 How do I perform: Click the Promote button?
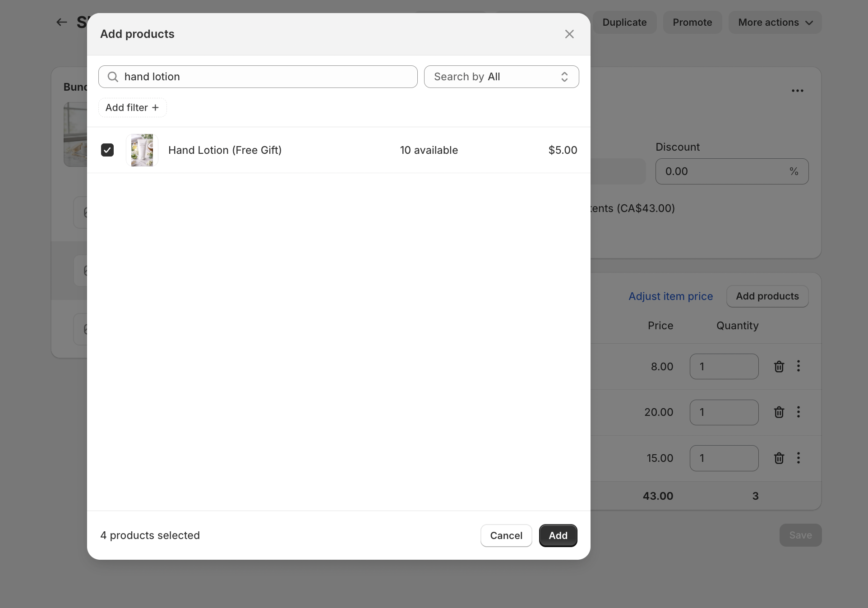pos(692,23)
